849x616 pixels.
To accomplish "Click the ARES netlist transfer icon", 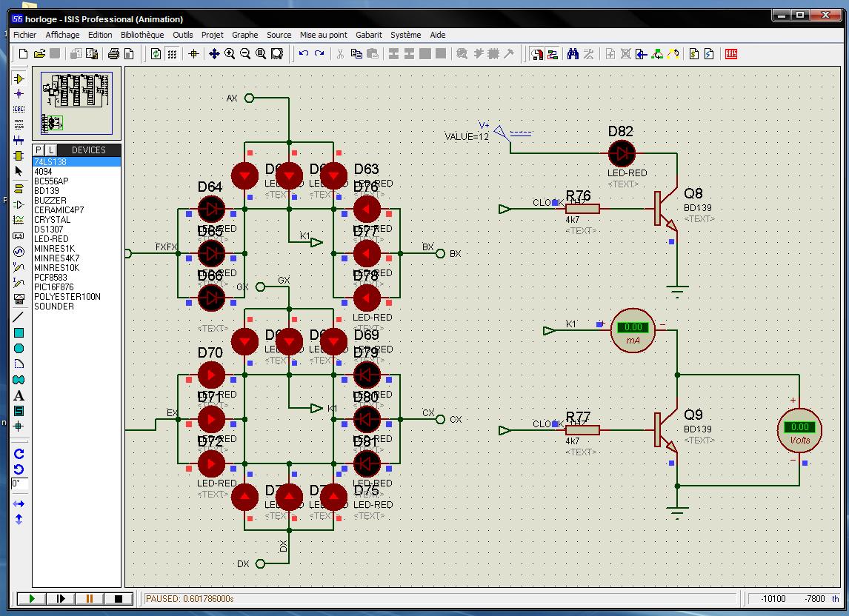I will click(731, 54).
